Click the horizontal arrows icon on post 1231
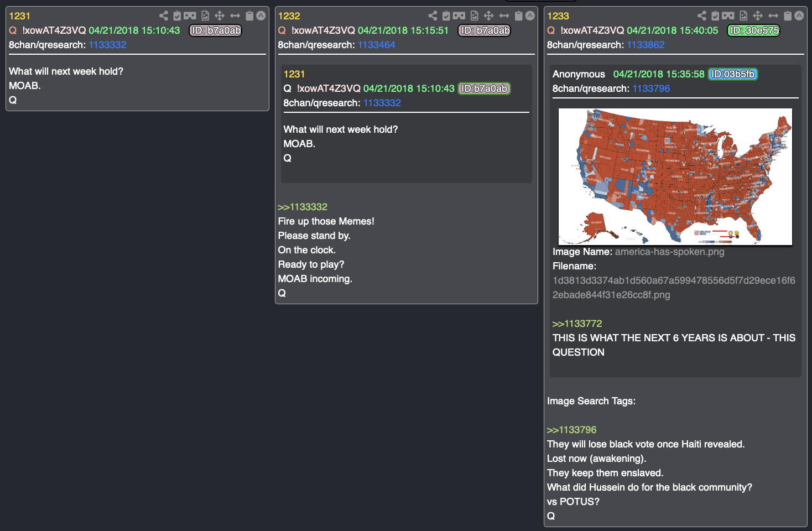The image size is (812, 531). click(x=235, y=15)
